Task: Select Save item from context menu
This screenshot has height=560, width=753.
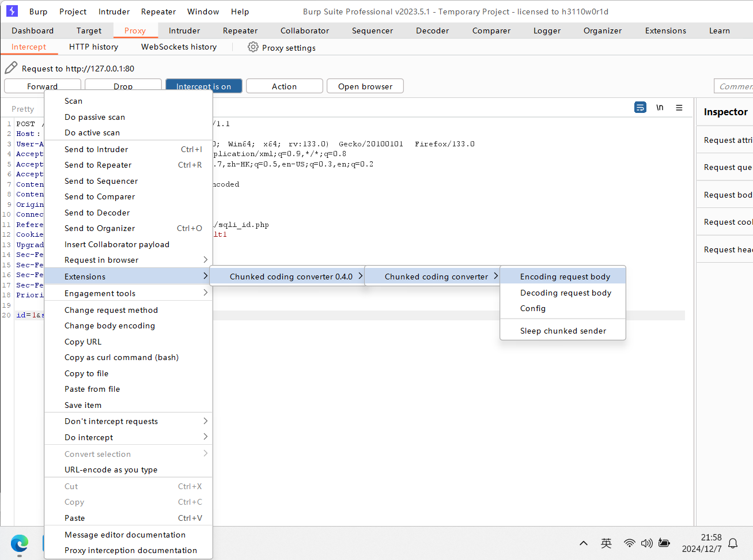Action: (x=128, y=405)
